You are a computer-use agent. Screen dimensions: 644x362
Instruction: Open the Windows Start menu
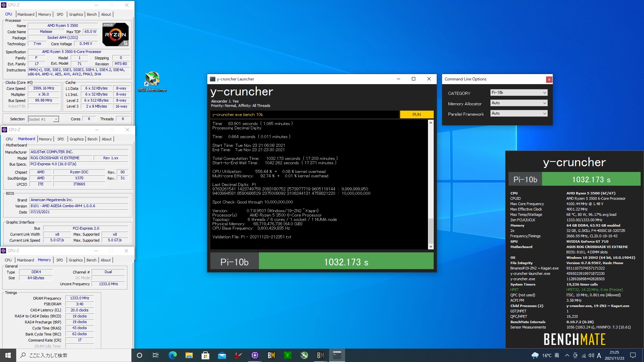coord(8,355)
